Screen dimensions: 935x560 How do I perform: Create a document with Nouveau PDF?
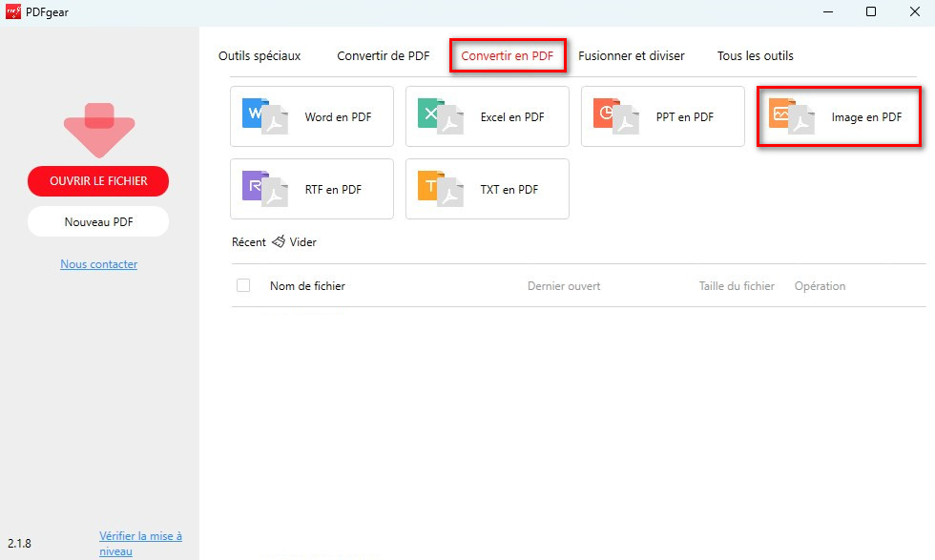click(97, 221)
